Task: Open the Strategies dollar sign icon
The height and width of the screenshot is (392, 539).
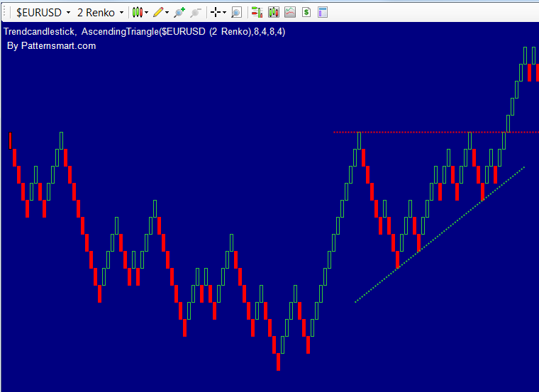Action: [306, 12]
